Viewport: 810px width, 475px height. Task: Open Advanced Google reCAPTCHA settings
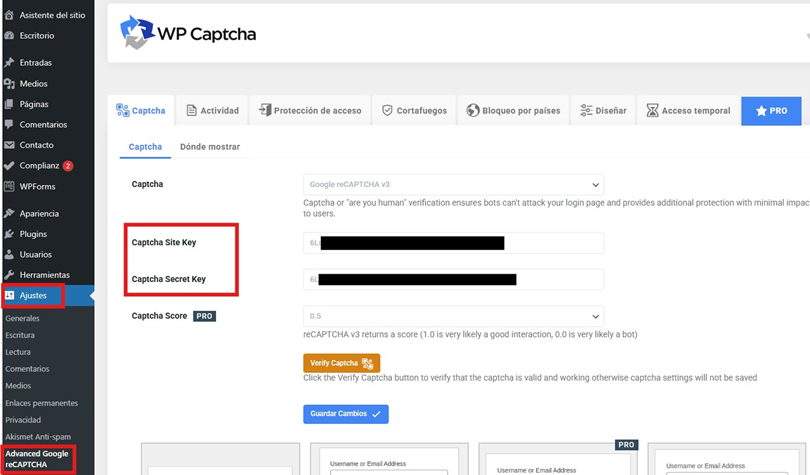37,459
